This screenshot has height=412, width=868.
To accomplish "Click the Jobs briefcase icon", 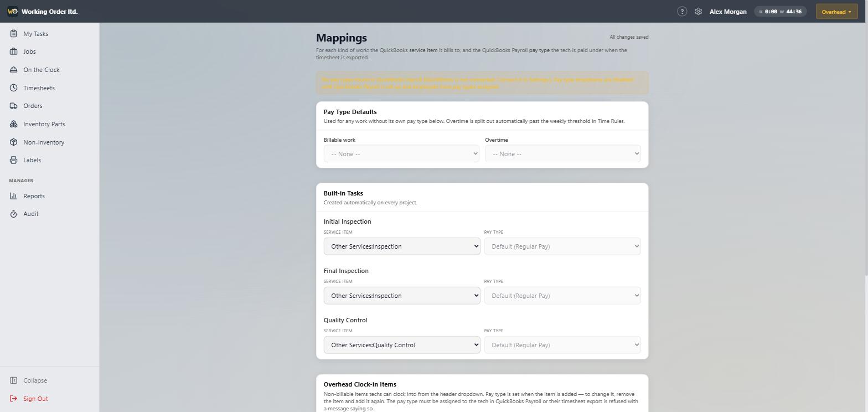I will pos(13,51).
